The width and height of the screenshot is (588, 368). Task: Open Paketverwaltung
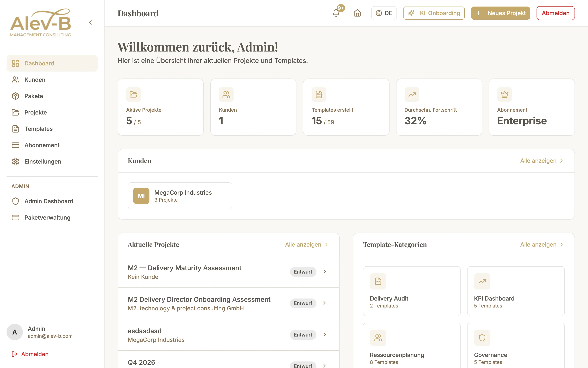pyautogui.click(x=52, y=217)
